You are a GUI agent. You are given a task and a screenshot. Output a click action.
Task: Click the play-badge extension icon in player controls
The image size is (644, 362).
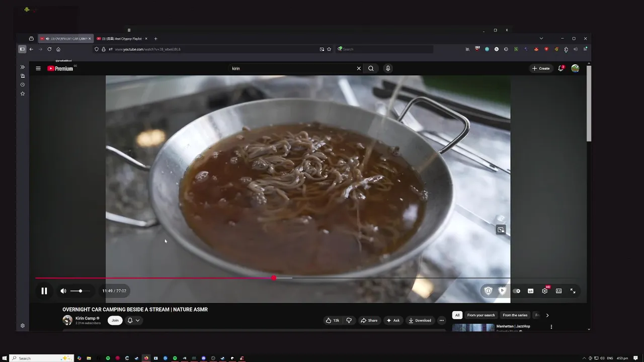click(502, 291)
